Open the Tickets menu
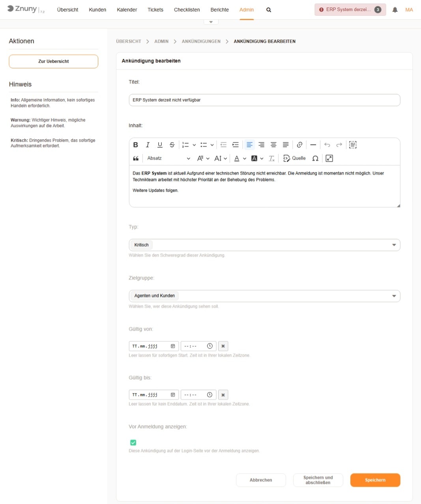The image size is (421, 504). tap(155, 10)
